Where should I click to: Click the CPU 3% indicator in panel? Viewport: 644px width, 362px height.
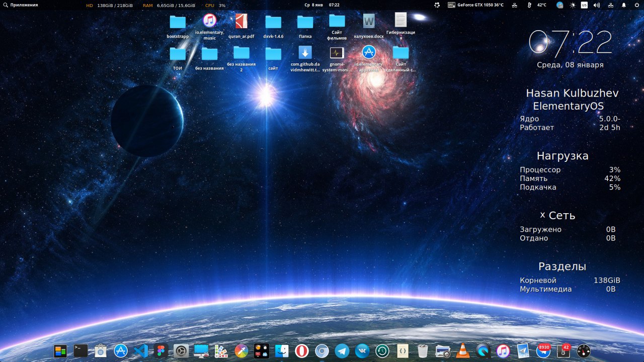click(215, 5)
